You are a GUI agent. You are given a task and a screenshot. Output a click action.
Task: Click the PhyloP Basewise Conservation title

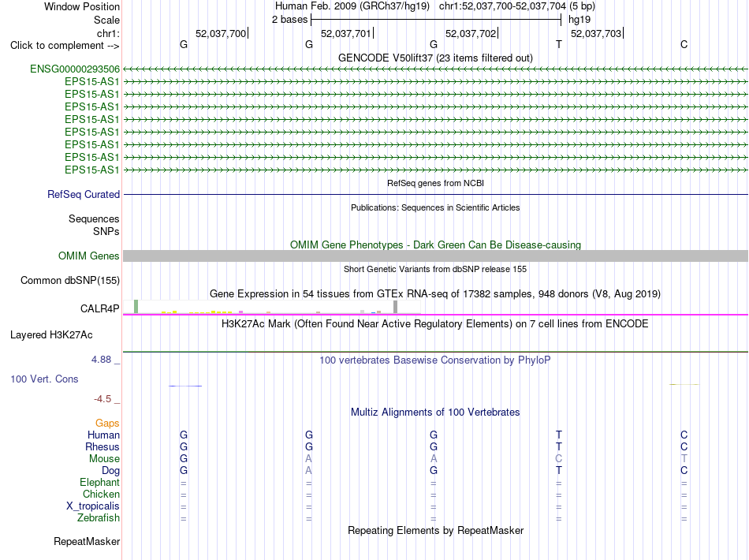(x=435, y=360)
